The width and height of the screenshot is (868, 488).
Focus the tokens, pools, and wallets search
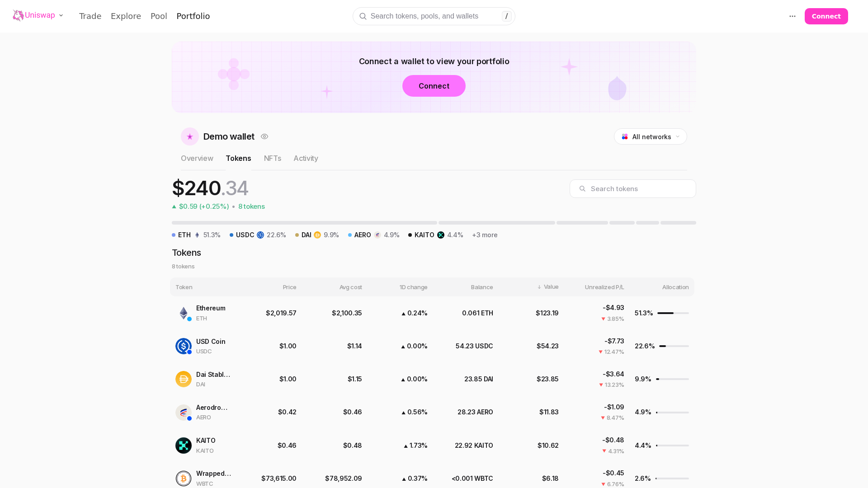click(434, 16)
